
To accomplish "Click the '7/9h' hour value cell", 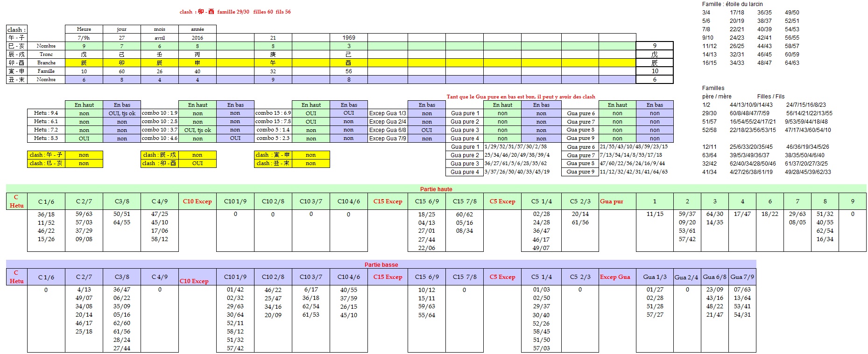I will (84, 38).
